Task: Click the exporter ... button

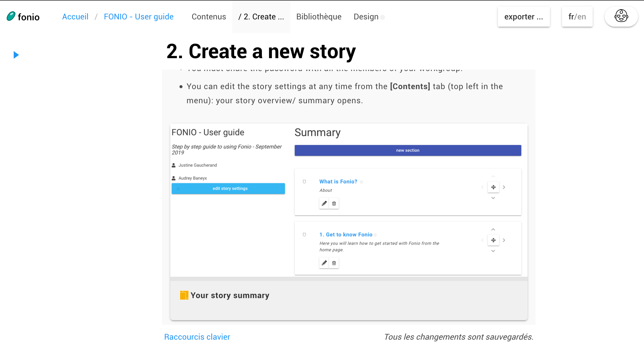Action: [x=524, y=17]
